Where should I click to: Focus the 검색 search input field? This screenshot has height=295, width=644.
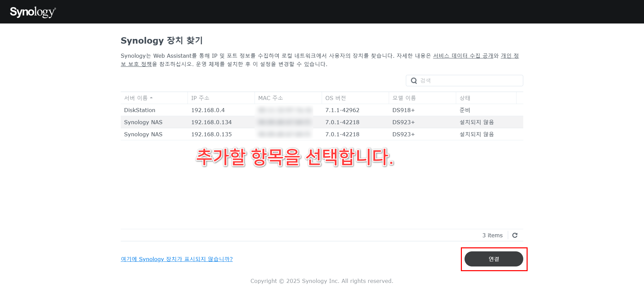(x=465, y=81)
